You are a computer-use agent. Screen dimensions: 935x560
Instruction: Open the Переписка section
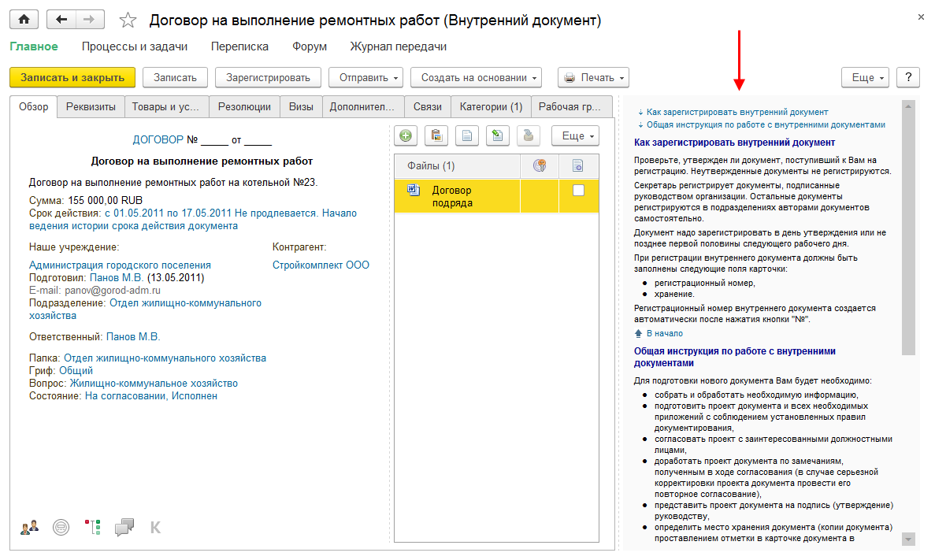[x=239, y=46]
